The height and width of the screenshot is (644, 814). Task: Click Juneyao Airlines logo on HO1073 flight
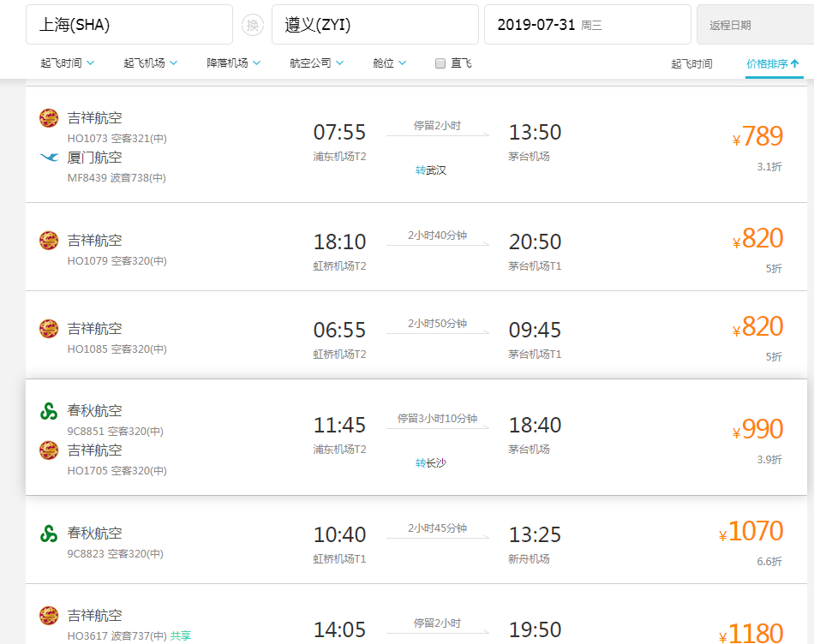point(49,118)
